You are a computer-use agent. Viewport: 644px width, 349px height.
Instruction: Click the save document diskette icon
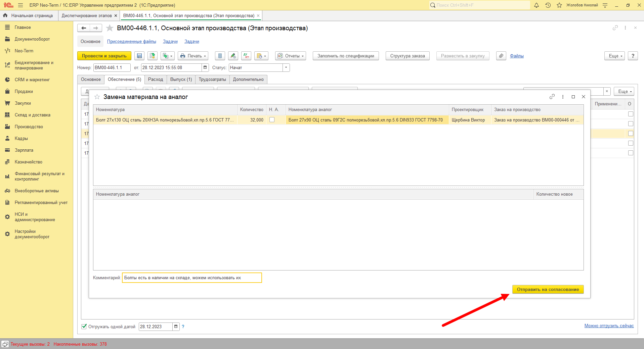tap(139, 56)
